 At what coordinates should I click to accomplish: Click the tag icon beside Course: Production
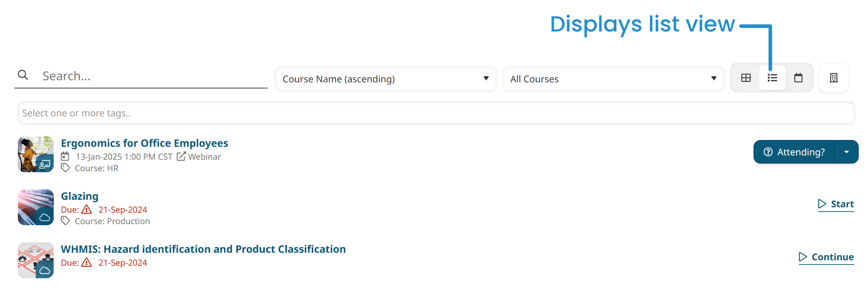pyautogui.click(x=66, y=221)
